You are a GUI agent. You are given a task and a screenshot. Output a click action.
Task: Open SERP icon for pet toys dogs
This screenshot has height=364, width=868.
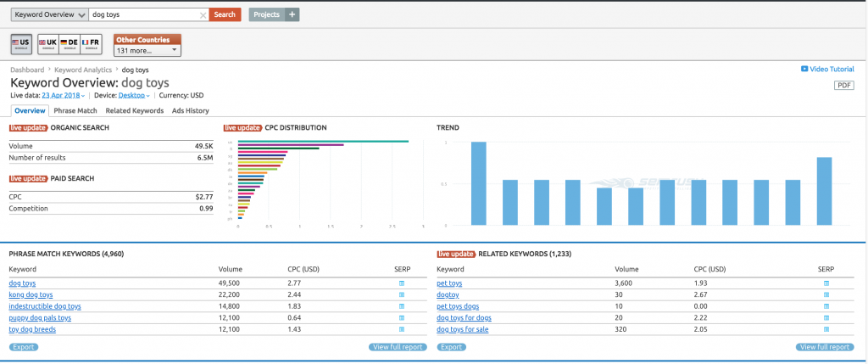point(826,306)
